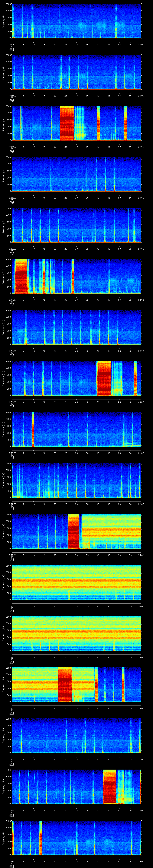153x868 pixels.
Task: Select the wide red burst in the 0:32:00 spectrogram
Action: point(74,531)
